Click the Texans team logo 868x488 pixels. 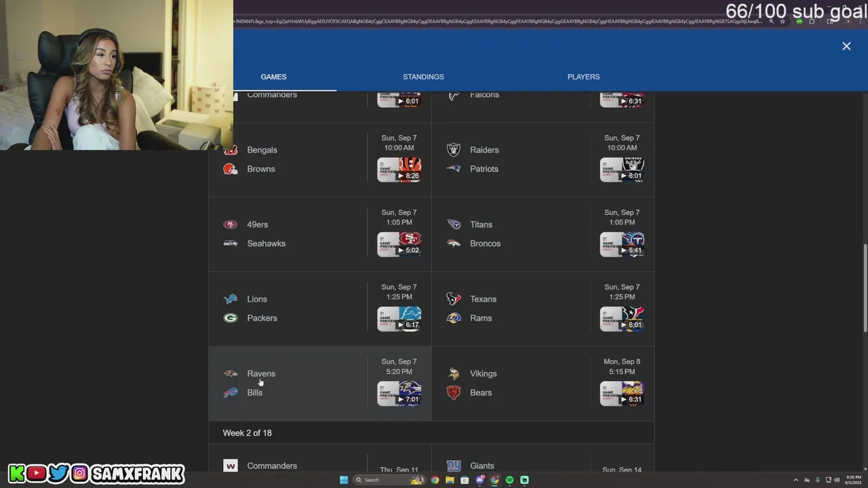coord(454,299)
